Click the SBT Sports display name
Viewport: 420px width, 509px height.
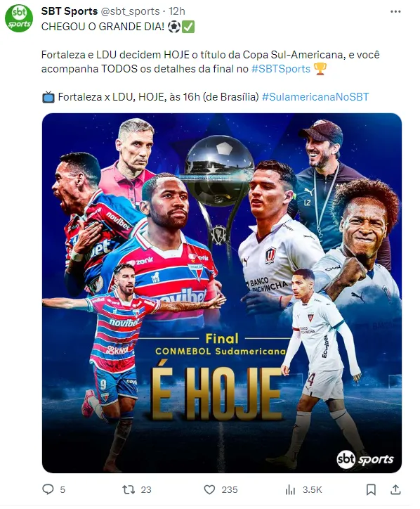point(70,11)
